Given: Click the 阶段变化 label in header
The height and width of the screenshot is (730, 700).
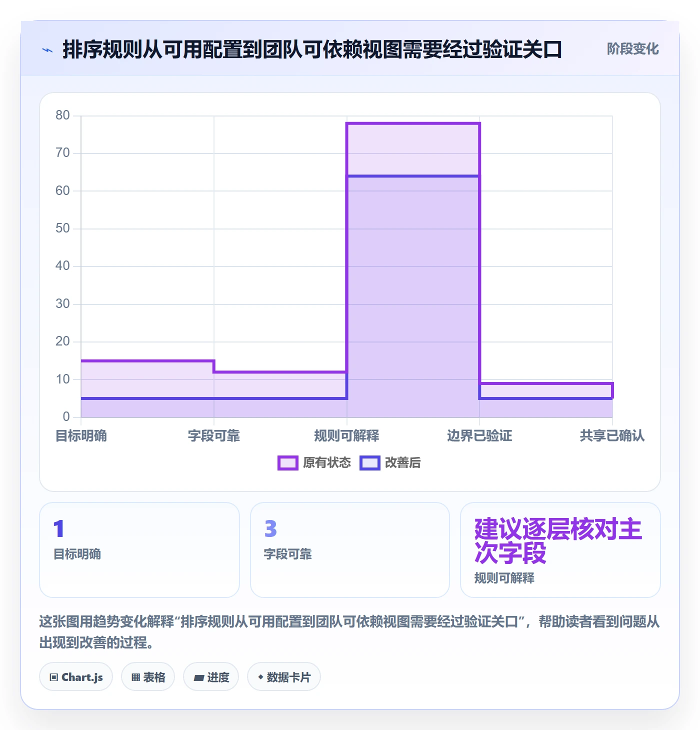Looking at the screenshot, I should click(632, 49).
